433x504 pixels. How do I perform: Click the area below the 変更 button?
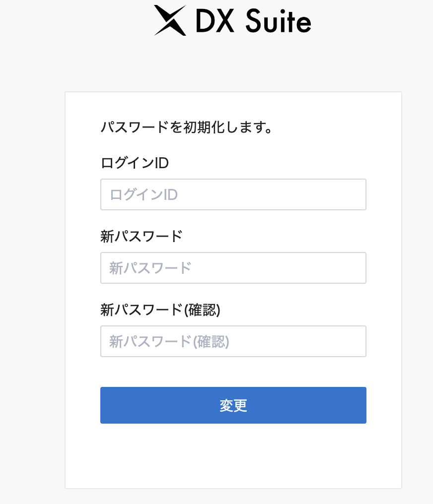click(233, 451)
